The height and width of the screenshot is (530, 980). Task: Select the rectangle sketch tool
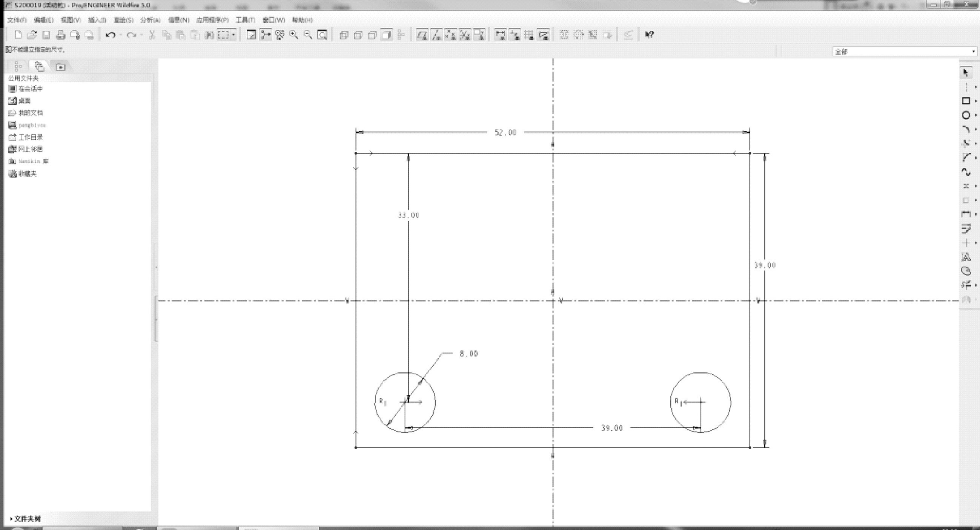[966, 101]
